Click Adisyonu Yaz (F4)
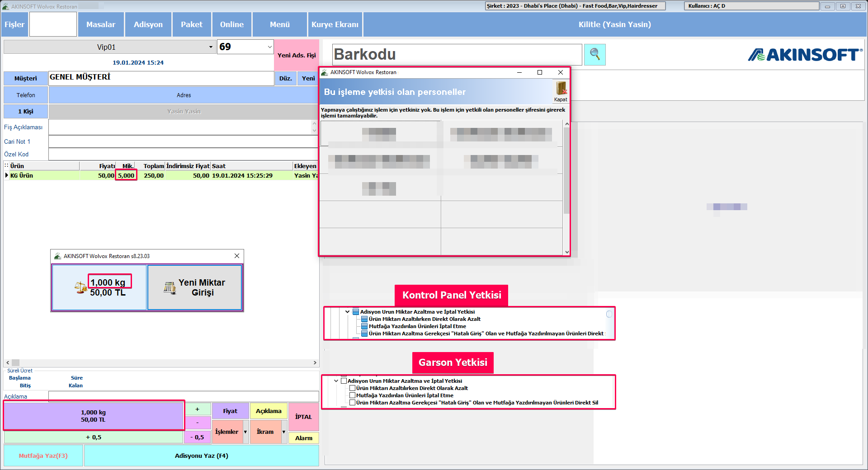The height and width of the screenshot is (470, 868). click(202, 456)
